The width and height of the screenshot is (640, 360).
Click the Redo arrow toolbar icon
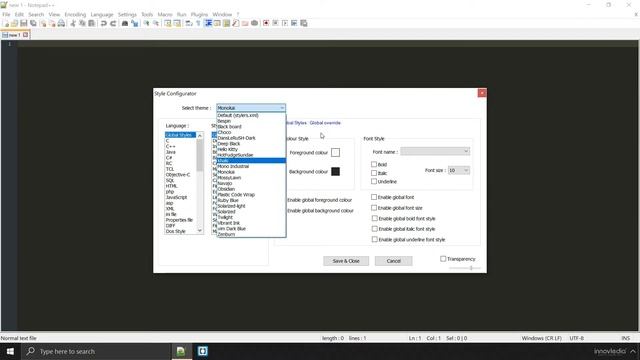click(x=113, y=23)
